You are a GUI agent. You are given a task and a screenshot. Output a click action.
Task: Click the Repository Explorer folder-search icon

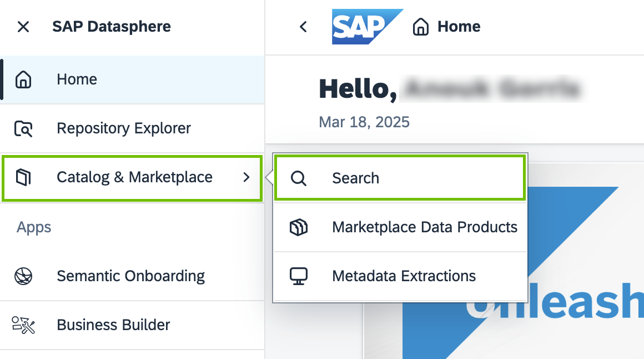[23, 128]
